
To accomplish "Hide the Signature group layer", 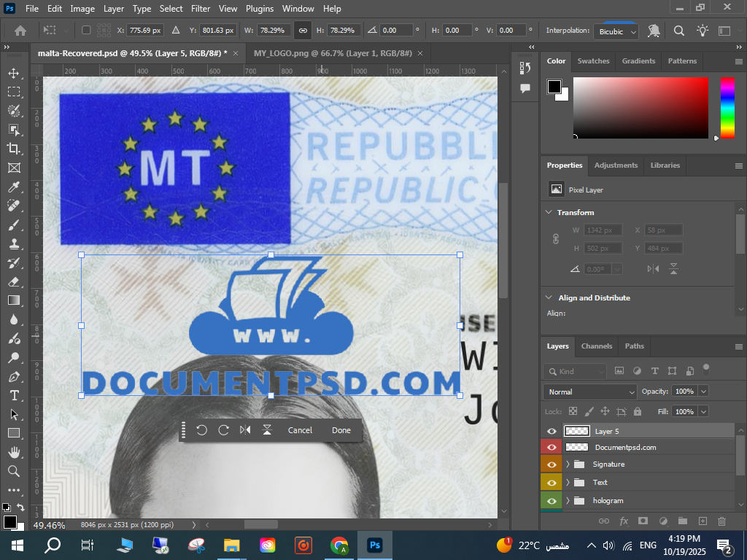I will click(551, 464).
